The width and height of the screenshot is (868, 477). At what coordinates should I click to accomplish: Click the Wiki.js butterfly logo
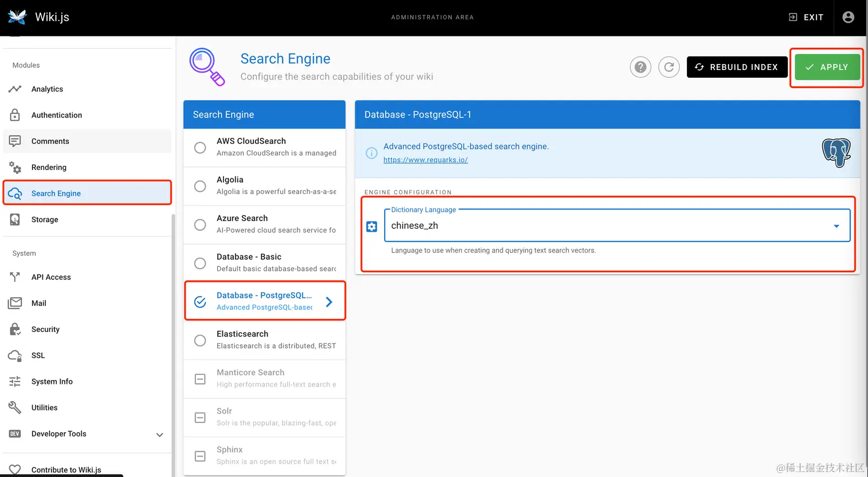click(17, 17)
